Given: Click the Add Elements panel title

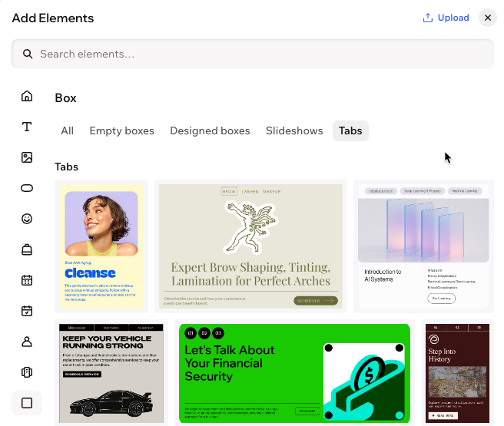Looking at the screenshot, I should click(53, 18).
